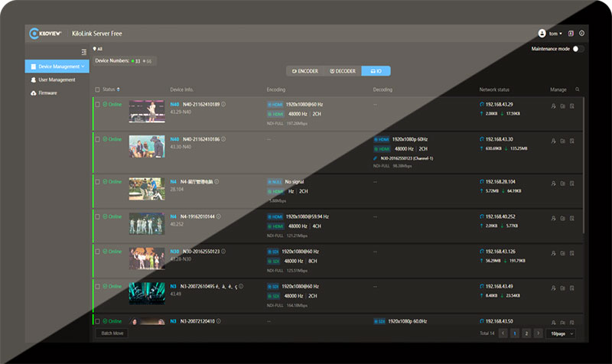The height and width of the screenshot is (364, 612).
Task: Click user-assign icon for 192.168.43.30 row
Action: coord(553,141)
